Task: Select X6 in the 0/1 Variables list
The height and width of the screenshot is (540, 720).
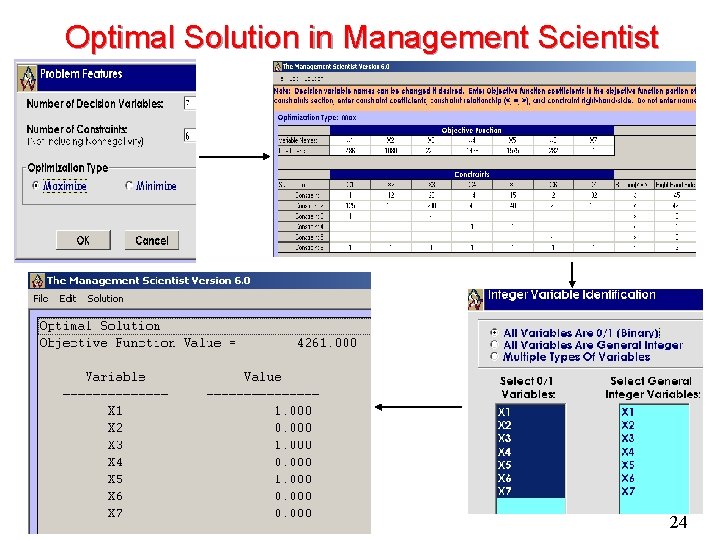Action: coord(530,478)
